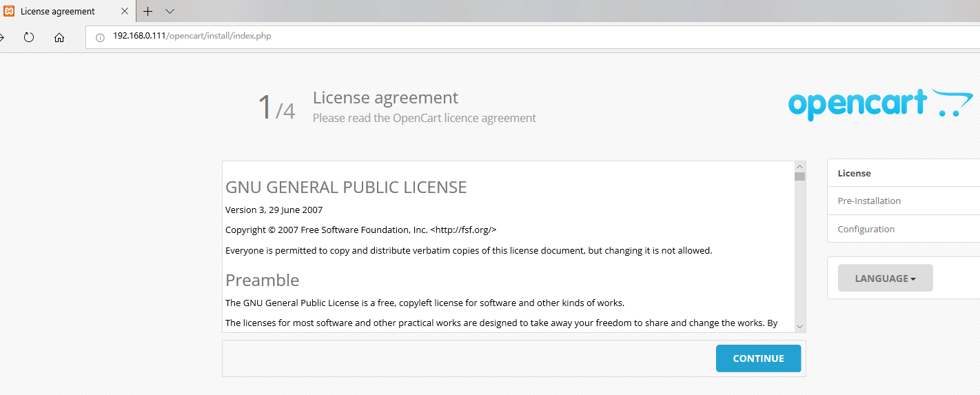Click the 'License agreement' page heading

click(x=385, y=98)
